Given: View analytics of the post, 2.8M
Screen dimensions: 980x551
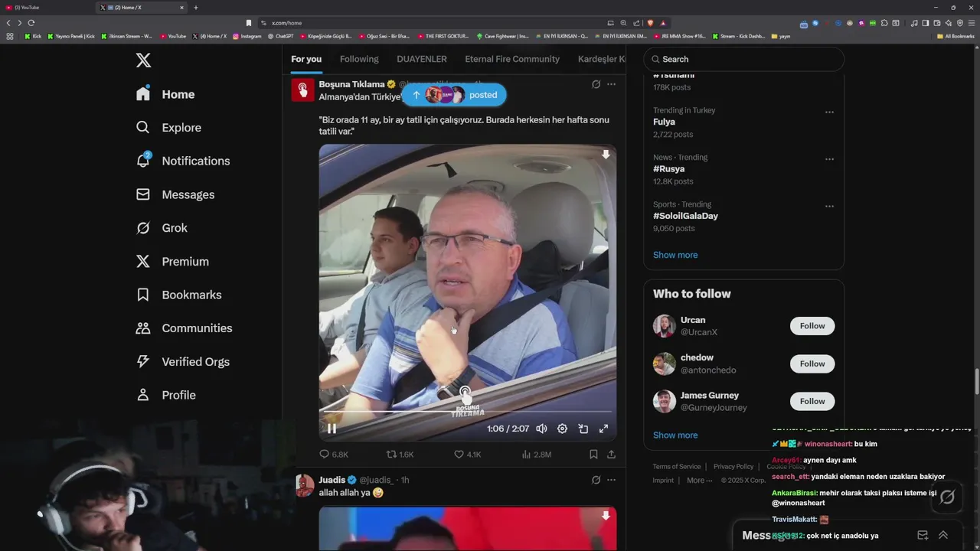Looking at the screenshot, I should pyautogui.click(x=536, y=454).
